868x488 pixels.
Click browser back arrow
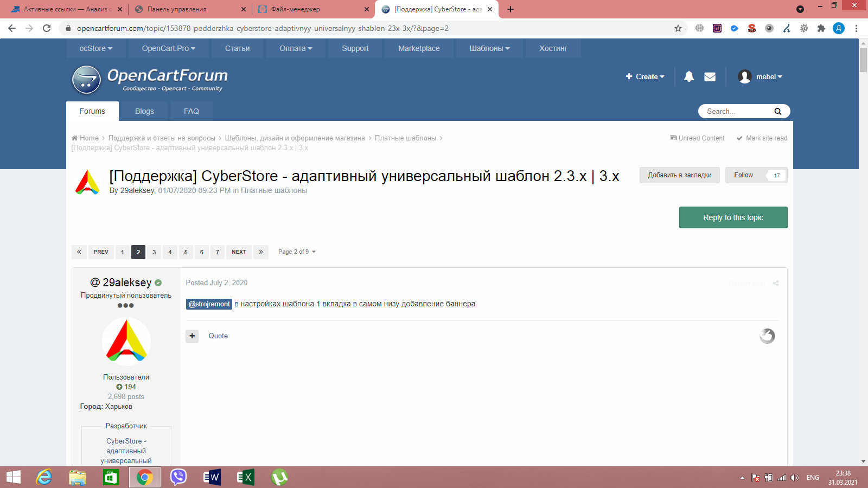point(12,28)
